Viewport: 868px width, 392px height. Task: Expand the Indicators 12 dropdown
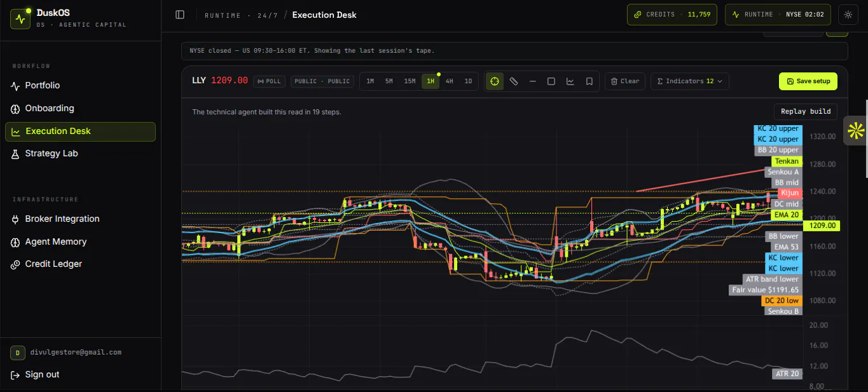tap(690, 81)
